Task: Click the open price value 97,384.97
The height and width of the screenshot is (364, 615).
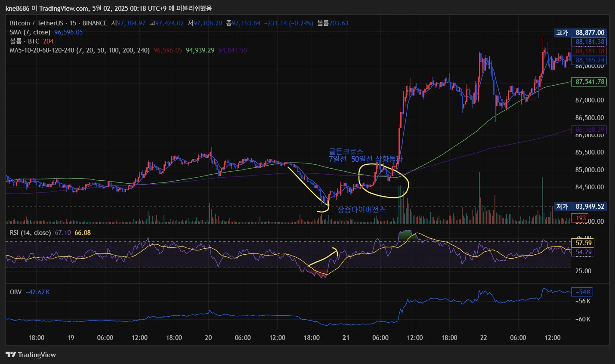Action: click(x=131, y=23)
